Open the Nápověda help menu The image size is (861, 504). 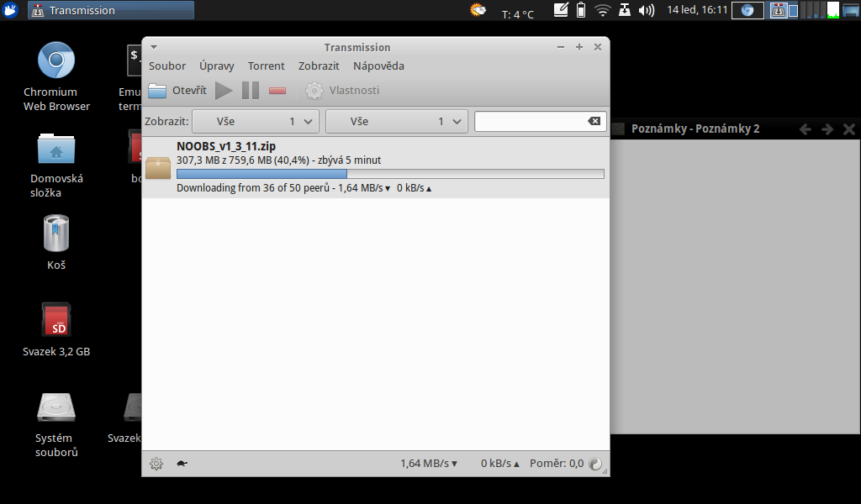[x=378, y=66]
